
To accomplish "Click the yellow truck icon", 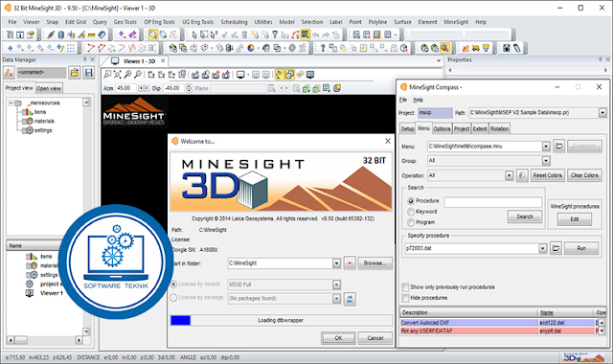I will (x=475, y=48).
